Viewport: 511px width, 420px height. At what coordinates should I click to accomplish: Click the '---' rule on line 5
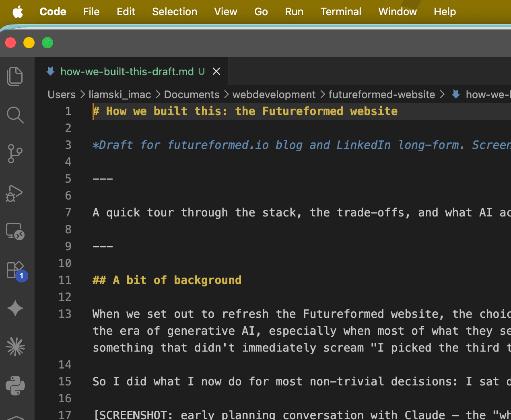tap(103, 179)
